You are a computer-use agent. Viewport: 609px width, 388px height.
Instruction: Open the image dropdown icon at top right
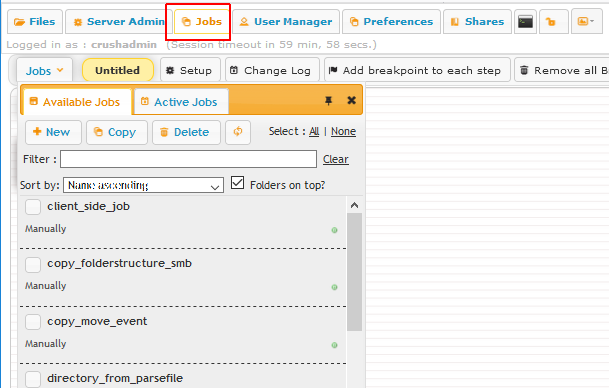coord(586,22)
